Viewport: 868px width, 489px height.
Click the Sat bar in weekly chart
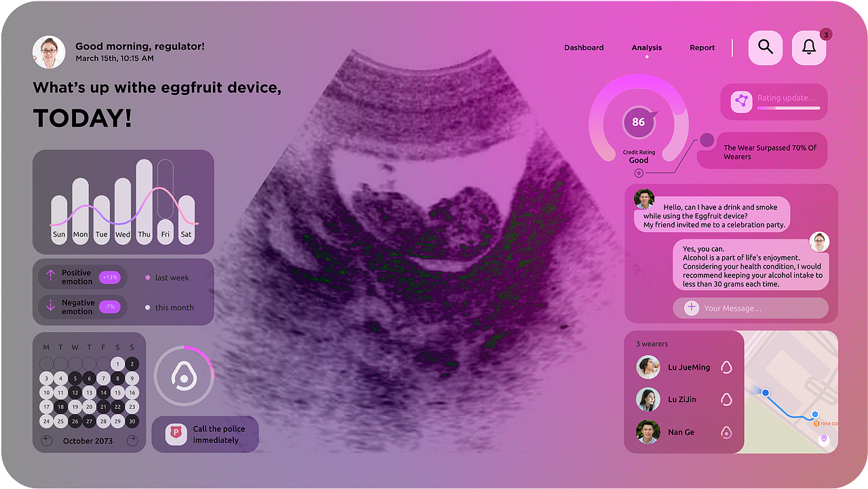point(186,220)
